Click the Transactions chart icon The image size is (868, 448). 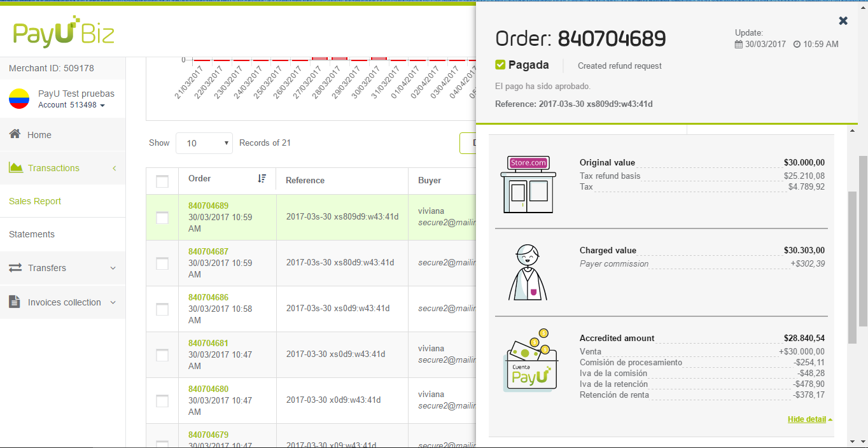(x=16, y=167)
